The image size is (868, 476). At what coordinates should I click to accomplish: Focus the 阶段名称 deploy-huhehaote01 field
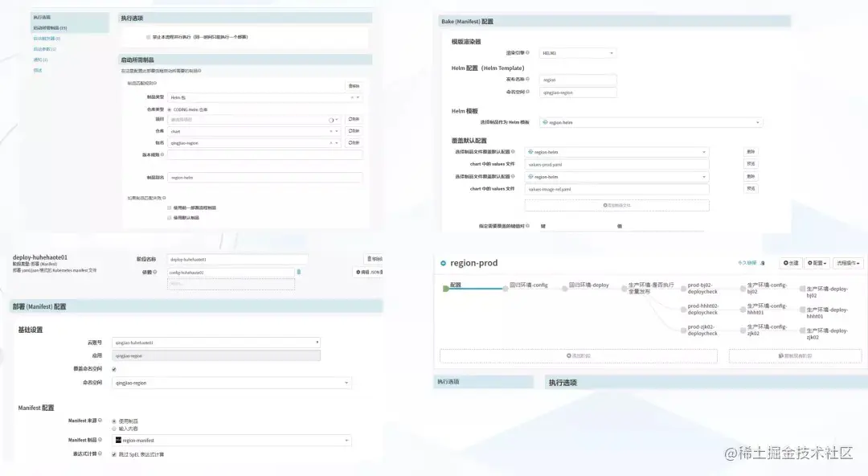pyautogui.click(x=237, y=260)
